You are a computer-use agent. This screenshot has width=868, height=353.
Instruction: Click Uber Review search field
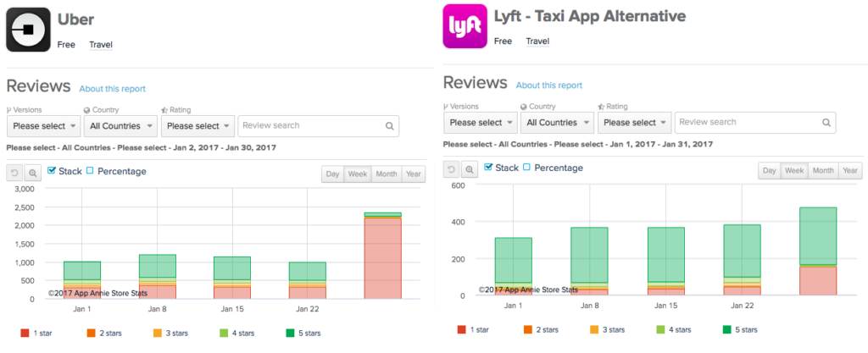pyautogui.click(x=319, y=126)
